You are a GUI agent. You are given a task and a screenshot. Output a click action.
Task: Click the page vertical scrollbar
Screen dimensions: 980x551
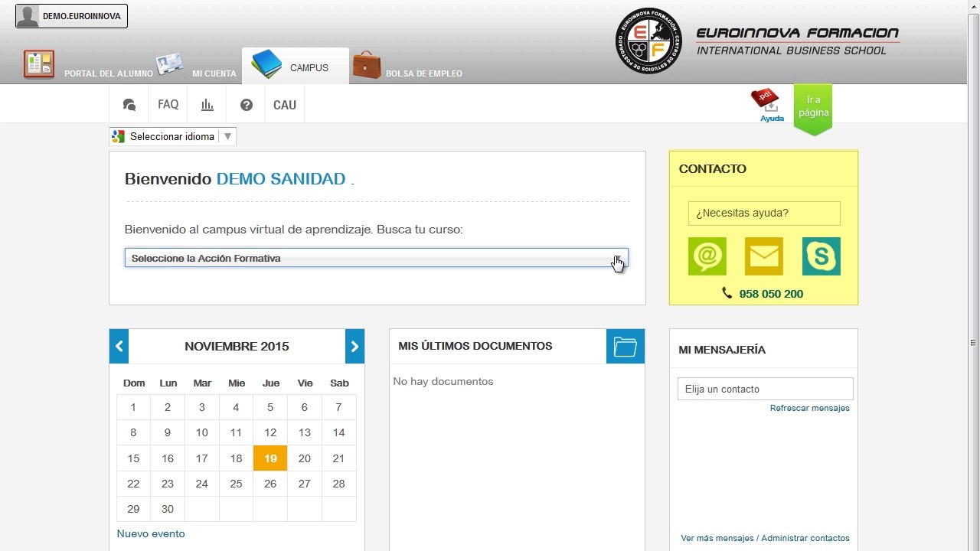click(974, 275)
